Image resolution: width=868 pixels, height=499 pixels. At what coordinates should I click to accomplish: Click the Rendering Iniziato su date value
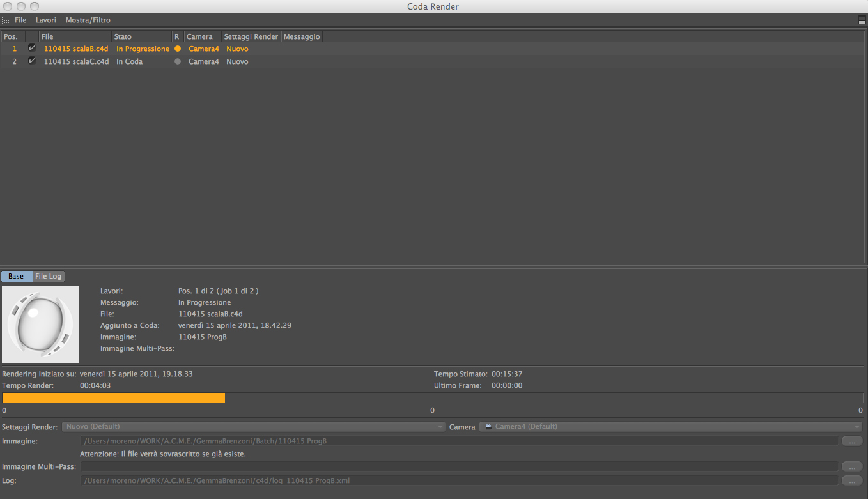coord(136,374)
